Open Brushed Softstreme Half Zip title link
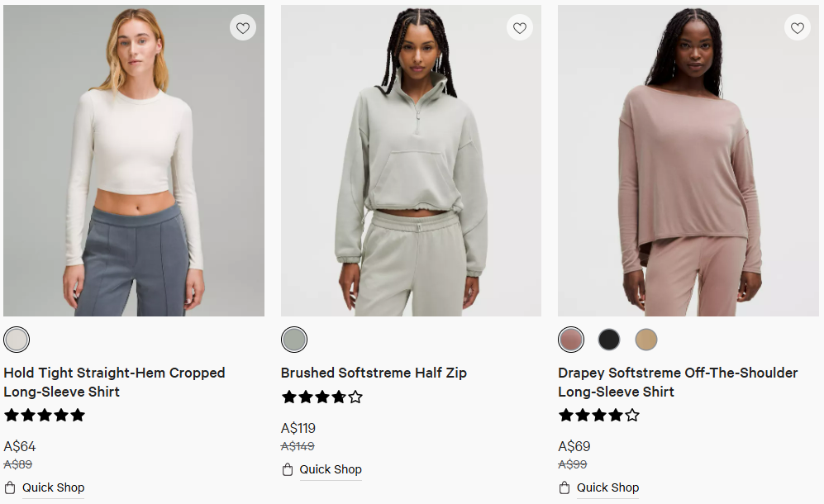Screen dimensions: 824x504 (374, 373)
